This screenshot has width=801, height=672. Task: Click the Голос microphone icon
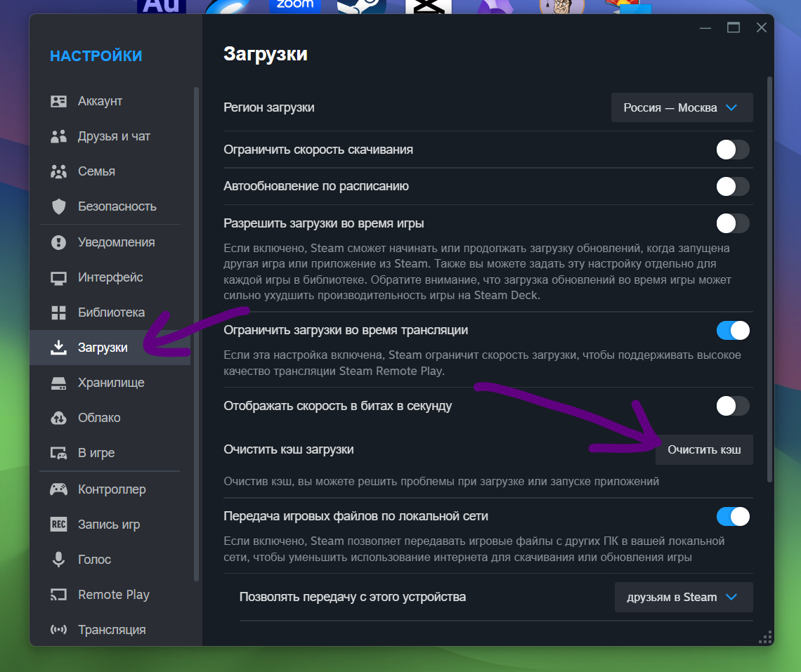pyautogui.click(x=59, y=560)
